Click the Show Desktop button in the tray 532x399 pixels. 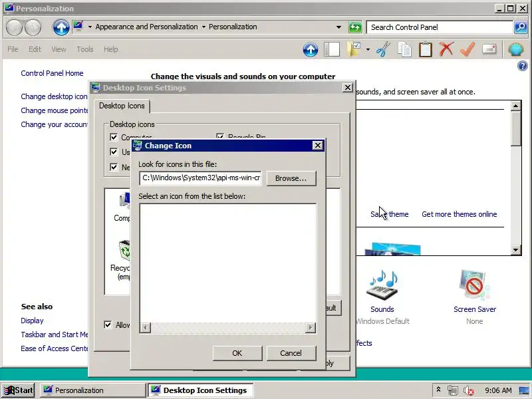tap(525, 390)
